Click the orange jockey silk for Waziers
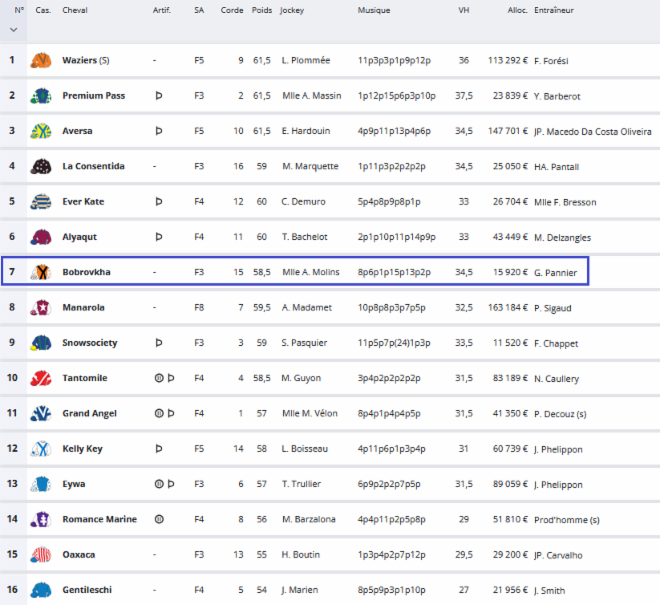This screenshot has width=660, height=605. click(x=41, y=60)
